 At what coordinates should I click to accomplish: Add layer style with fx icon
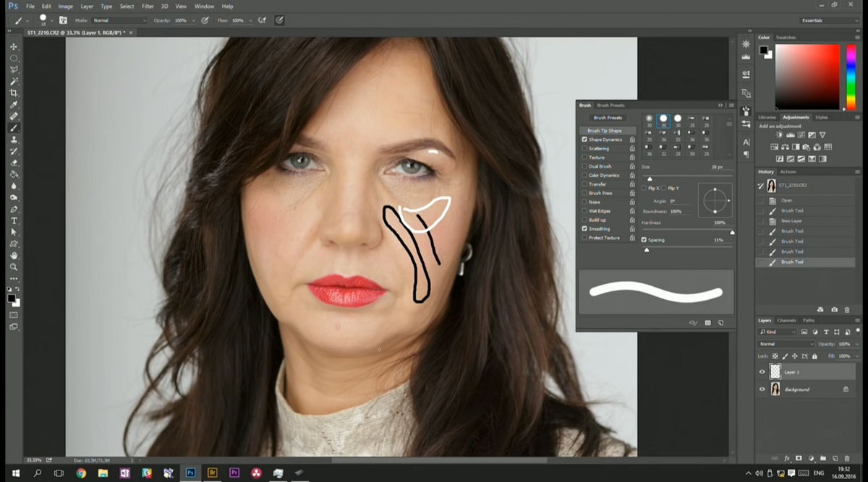(787, 459)
